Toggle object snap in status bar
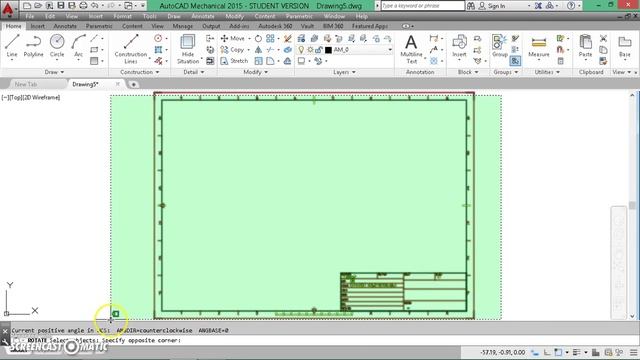 tap(558, 352)
